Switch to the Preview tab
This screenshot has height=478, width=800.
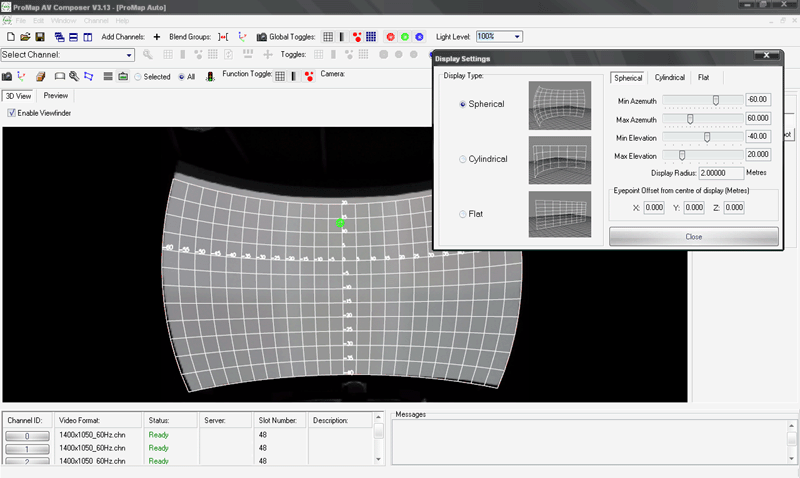(x=56, y=96)
